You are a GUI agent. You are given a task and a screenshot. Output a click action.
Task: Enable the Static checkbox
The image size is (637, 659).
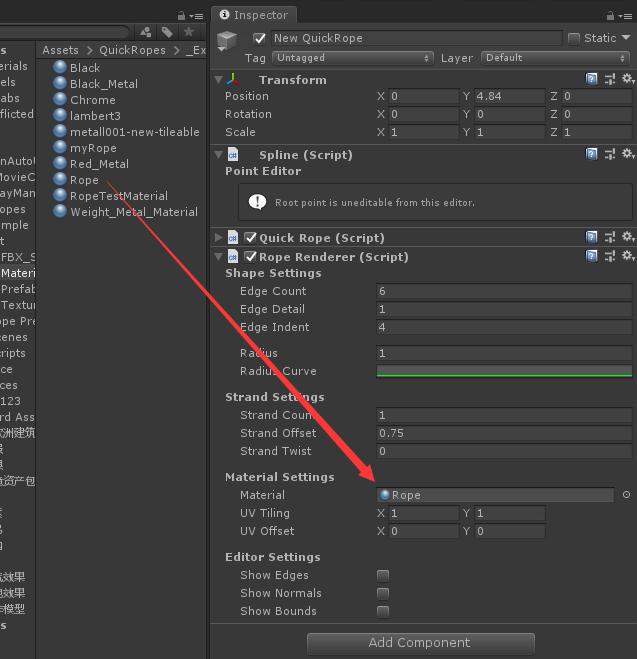pyautogui.click(x=574, y=39)
